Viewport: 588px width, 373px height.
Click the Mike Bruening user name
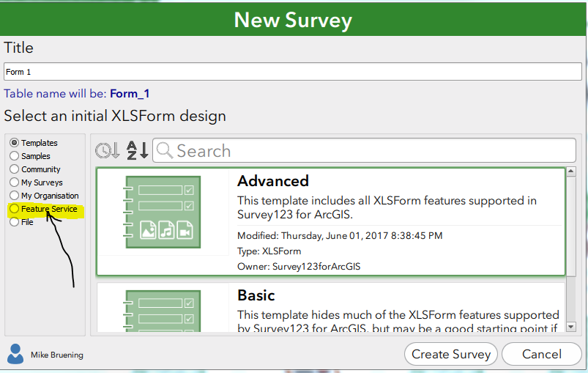(57, 355)
